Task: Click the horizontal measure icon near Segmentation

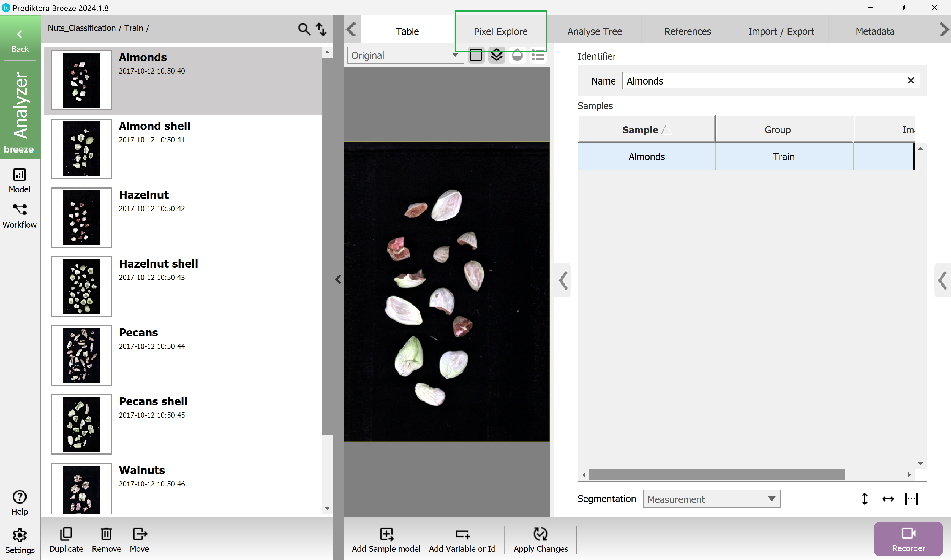Action: tap(888, 499)
